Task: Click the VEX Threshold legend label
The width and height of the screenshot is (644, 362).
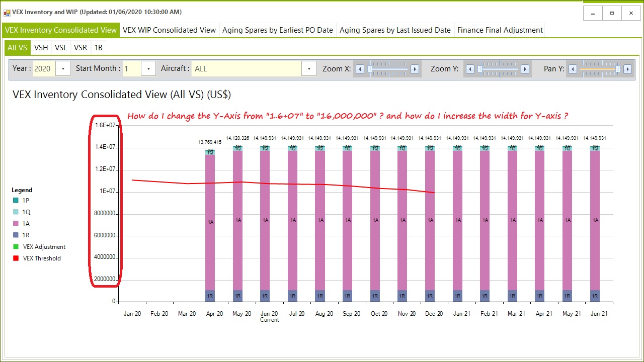Action: click(42, 258)
